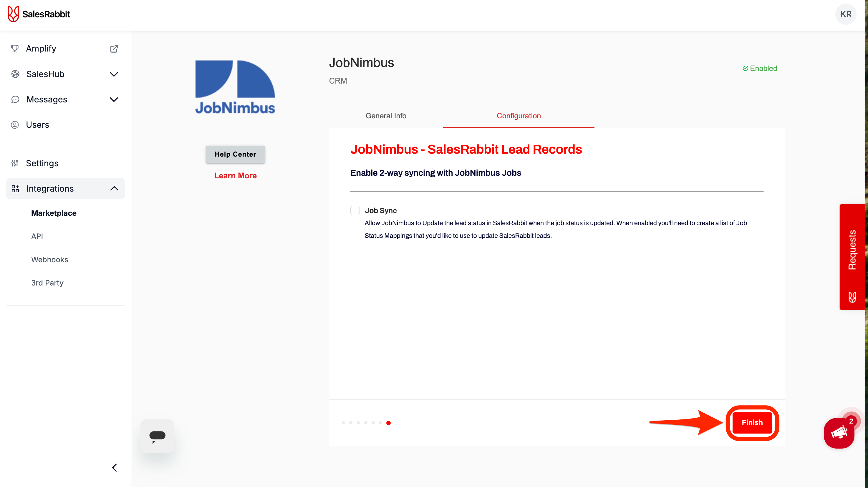This screenshot has height=488, width=868.
Task: Open Amplify external link icon
Action: pos(114,49)
